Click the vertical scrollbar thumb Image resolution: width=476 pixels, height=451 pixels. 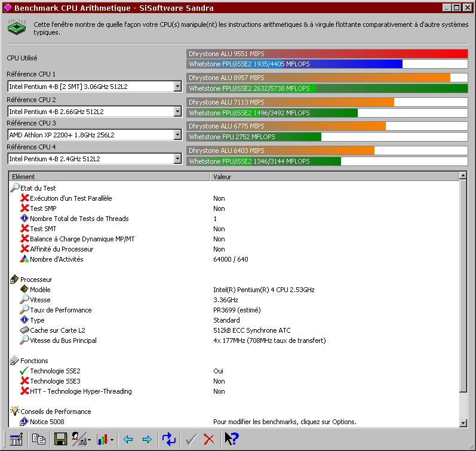click(x=463, y=286)
